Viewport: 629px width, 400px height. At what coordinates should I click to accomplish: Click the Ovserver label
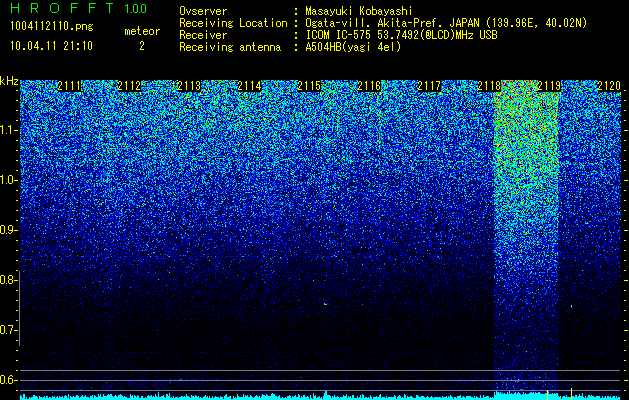(203, 11)
